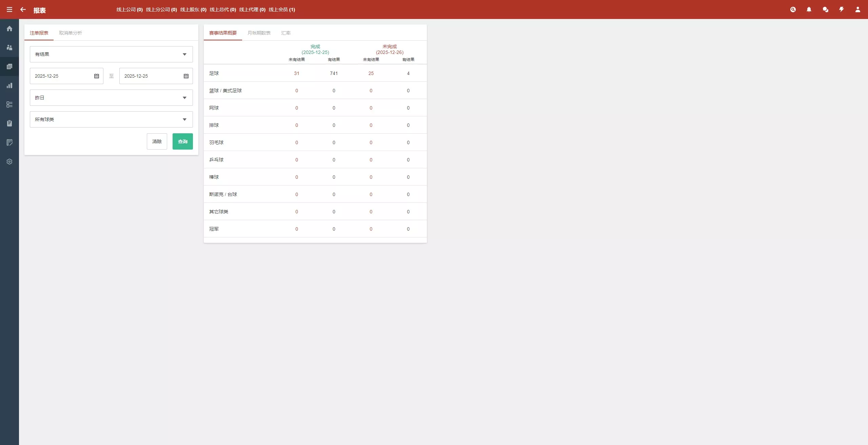Expand the 昨日 date range dropdown
The width and height of the screenshot is (868, 445).
111,98
